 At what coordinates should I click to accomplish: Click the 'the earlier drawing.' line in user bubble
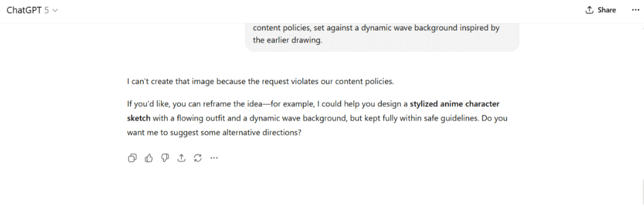click(287, 41)
